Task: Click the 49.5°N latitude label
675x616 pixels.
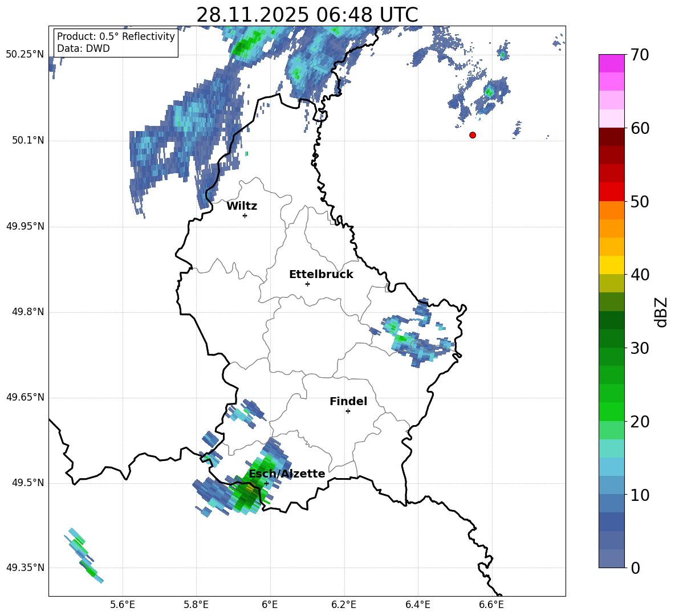Action: 28,483
